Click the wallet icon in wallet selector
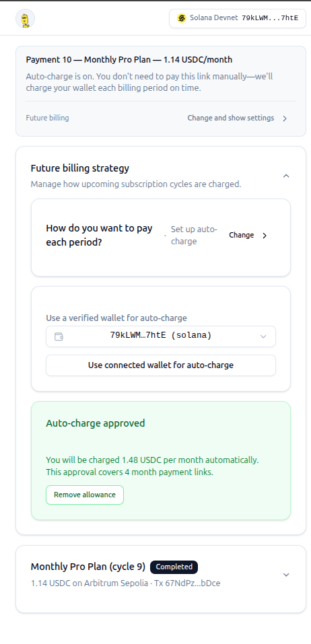This screenshot has height=644, width=311. tap(59, 336)
